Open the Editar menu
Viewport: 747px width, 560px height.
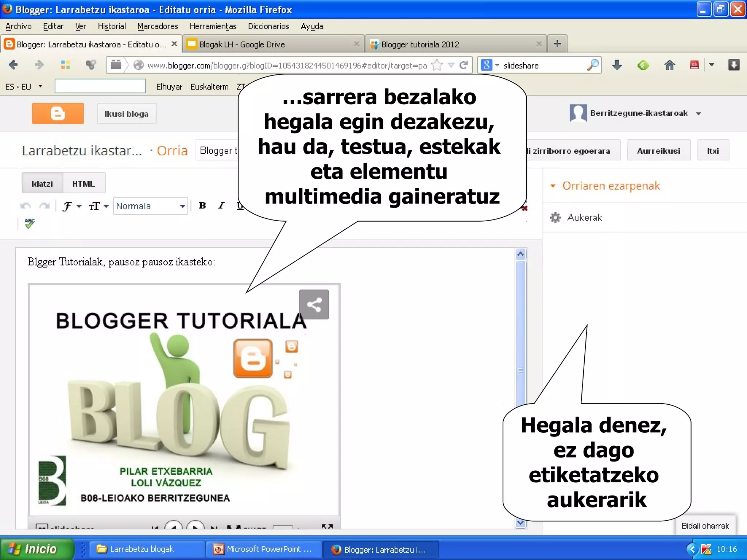point(53,26)
